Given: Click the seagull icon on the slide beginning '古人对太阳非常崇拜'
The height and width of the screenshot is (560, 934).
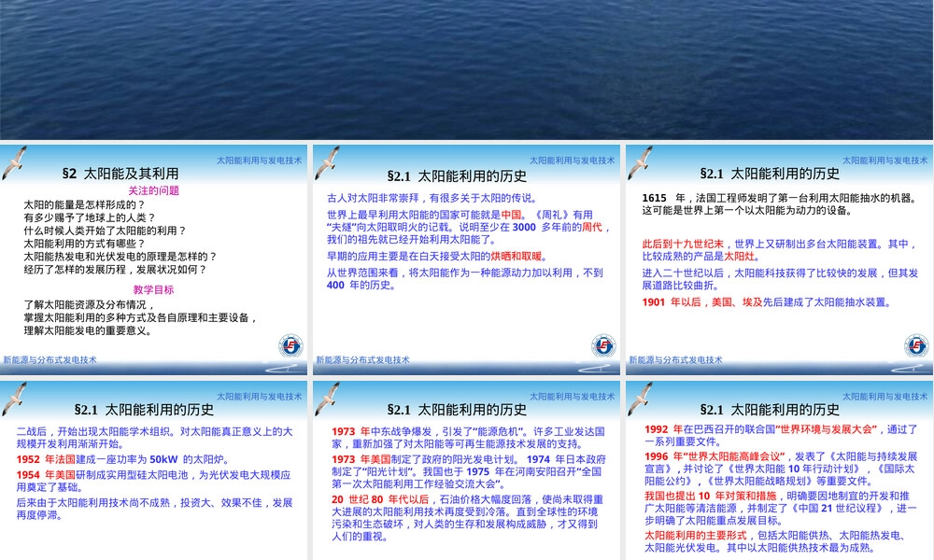Looking at the screenshot, I should coord(327,162).
